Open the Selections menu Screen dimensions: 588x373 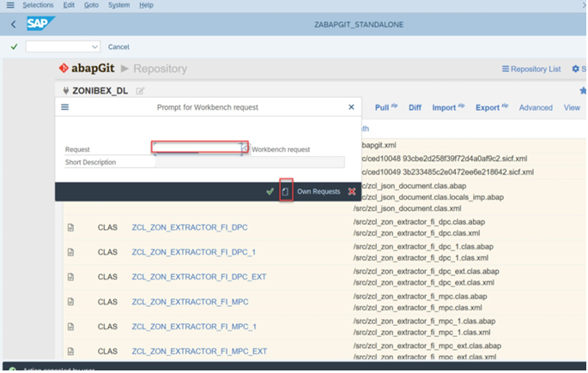[x=38, y=5]
